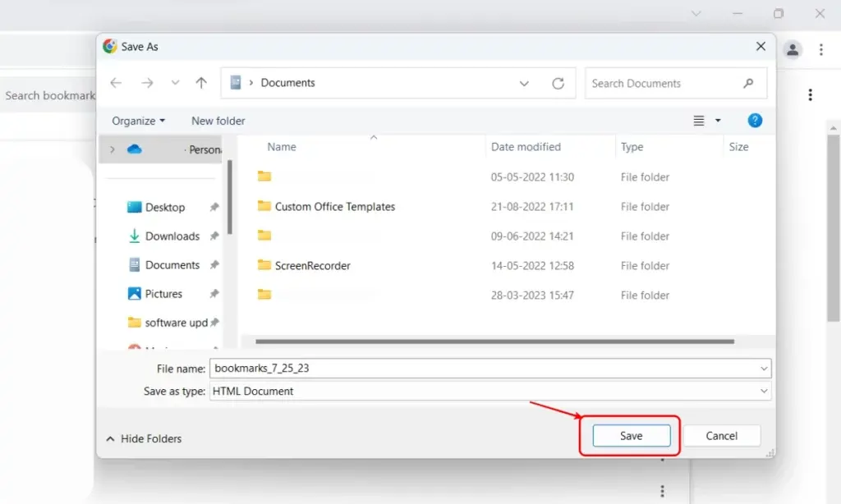Go up one folder level

(x=201, y=83)
